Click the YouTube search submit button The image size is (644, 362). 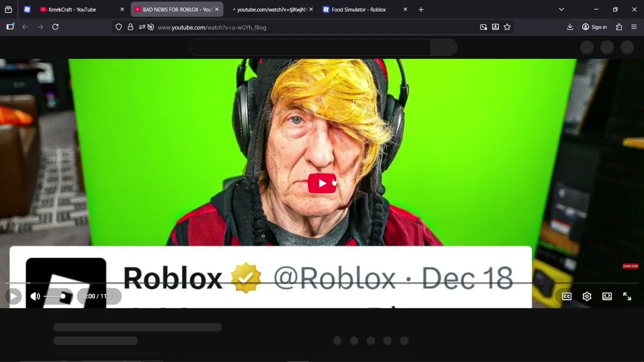(444, 47)
